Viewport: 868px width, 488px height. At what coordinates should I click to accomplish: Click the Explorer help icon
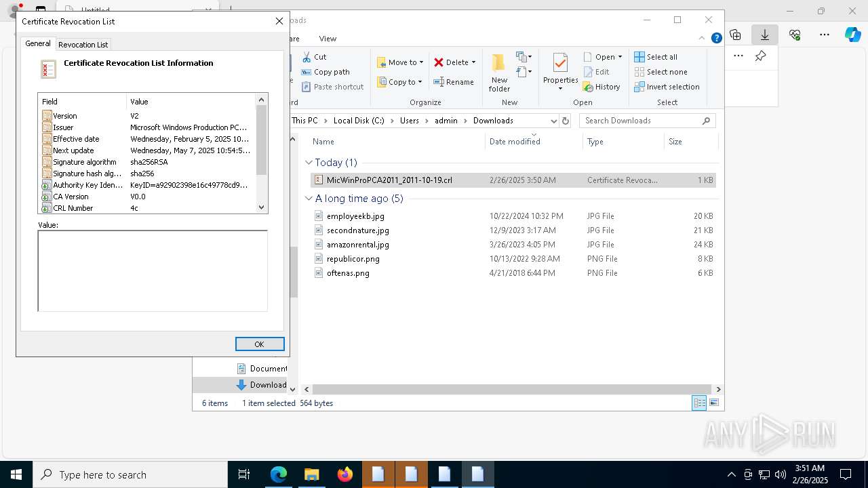[x=716, y=38]
